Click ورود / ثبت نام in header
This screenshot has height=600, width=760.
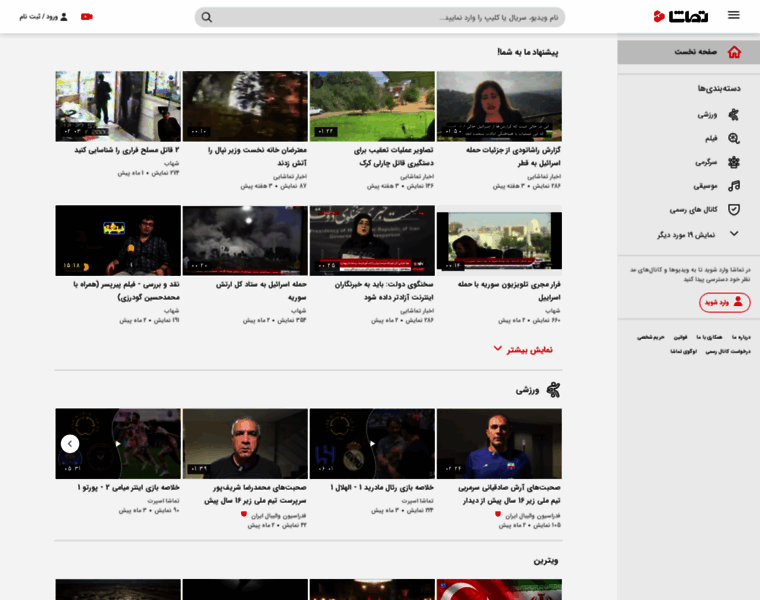point(44,17)
